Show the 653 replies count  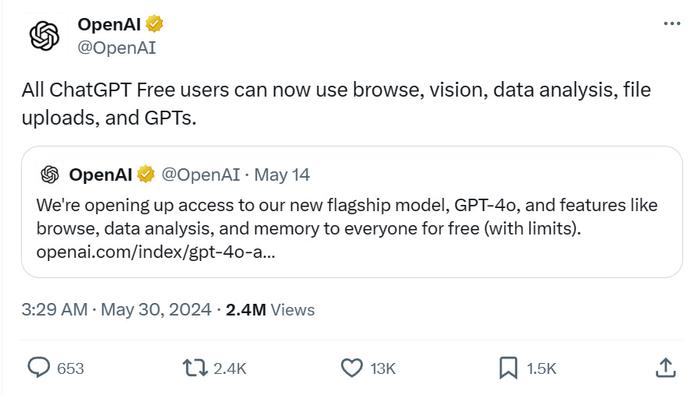click(x=70, y=369)
